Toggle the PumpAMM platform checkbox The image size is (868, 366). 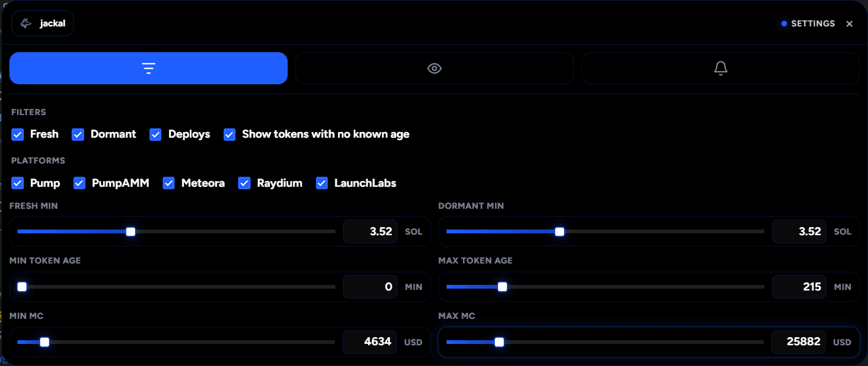pyautogui.click(x=79, y=183)
